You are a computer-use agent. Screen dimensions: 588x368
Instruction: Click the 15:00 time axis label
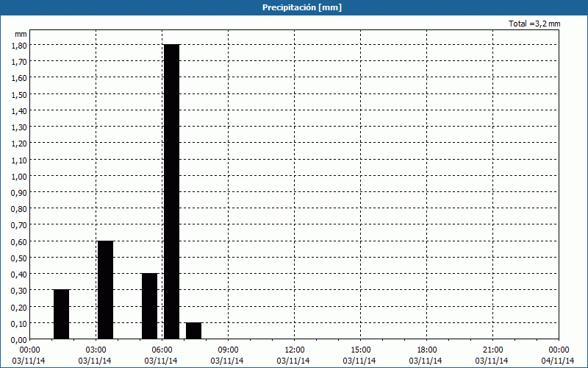click(361, 350)
